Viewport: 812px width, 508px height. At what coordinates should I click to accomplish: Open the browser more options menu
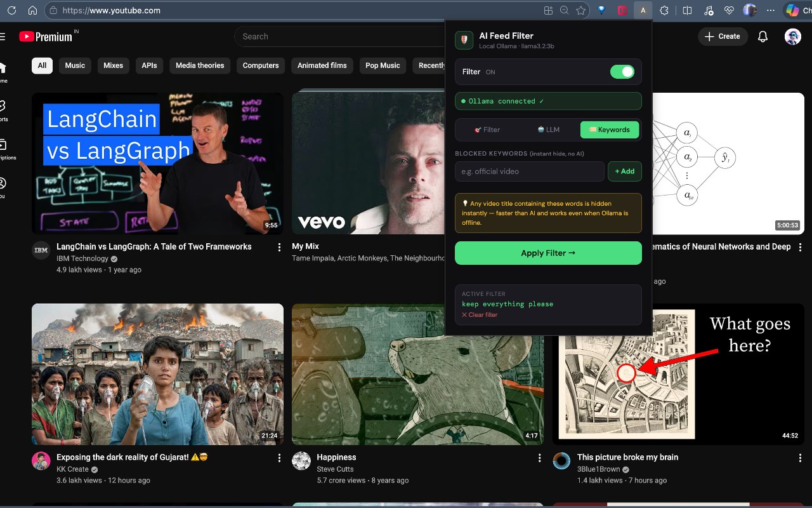coord(771,10)
